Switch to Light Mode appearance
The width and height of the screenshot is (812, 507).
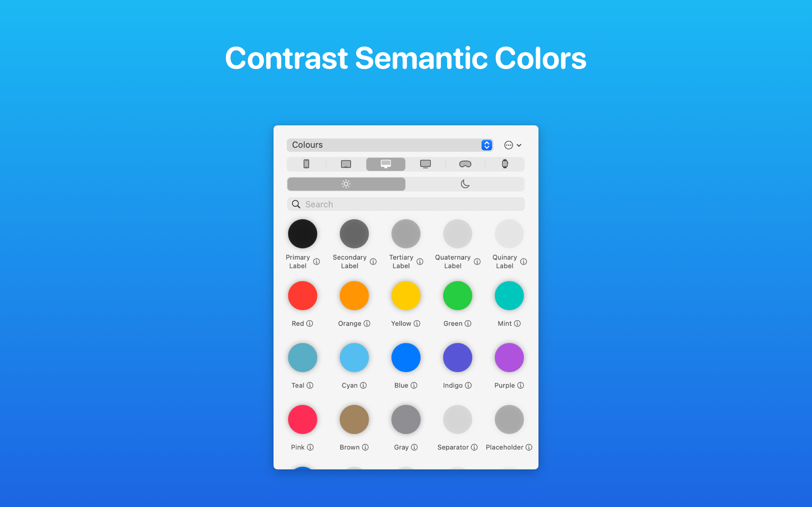tap(345, 183)
